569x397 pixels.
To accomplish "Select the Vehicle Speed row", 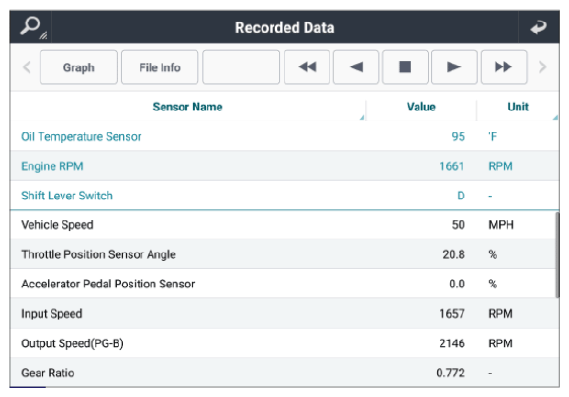I will [x=283, y=225].
